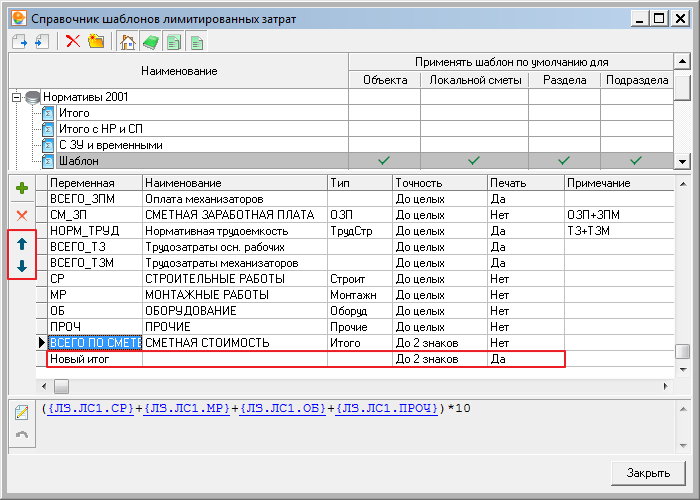
Task: Click the application icon in title bar
Action: pyautogui.click(x=19, y=18)
